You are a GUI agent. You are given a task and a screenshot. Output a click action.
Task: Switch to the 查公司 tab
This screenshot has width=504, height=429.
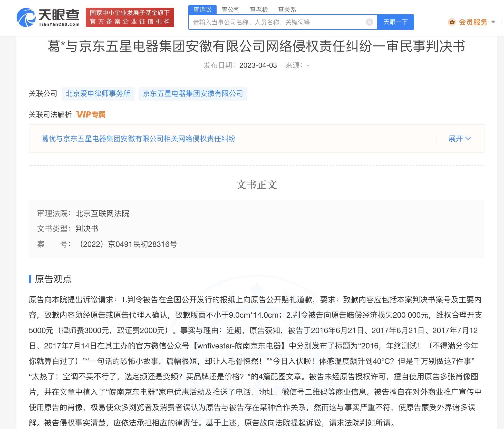point(230,9)
